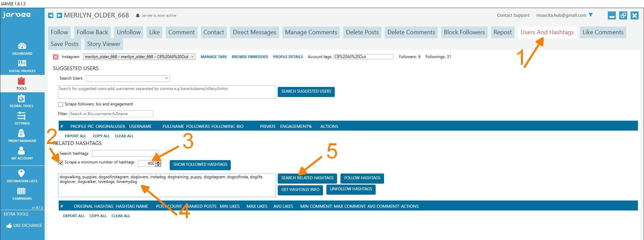Image resolution: width=644 pixels, height=240 pixels.
Task: Switch to the Comment tab
Action: pyautogui.click(x=181, y=32)
